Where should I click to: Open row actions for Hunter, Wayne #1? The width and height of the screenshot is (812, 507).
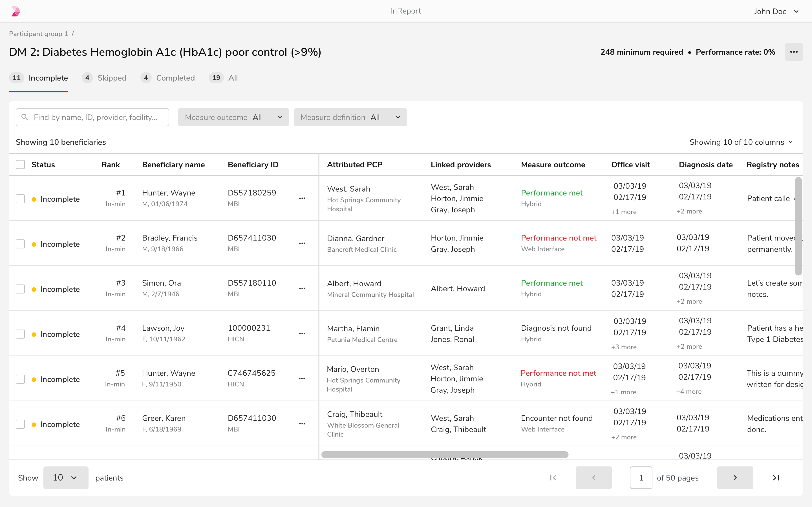coord(302,199)
